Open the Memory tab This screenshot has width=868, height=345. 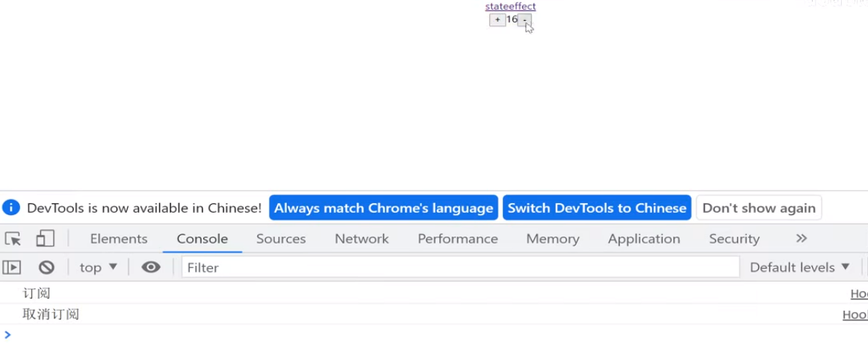[553, 239]
